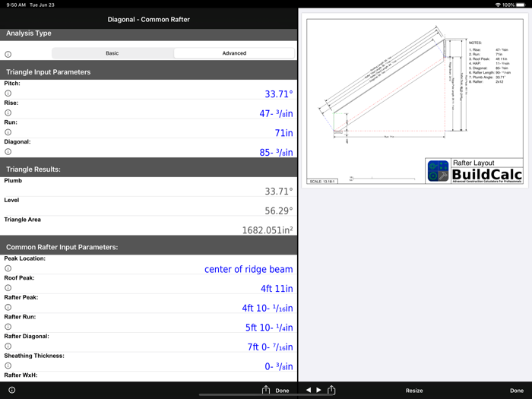Viewport: 532px width, 399px height.
Task: Open the Pitch info icon
Action: click(x=8, y=93)
